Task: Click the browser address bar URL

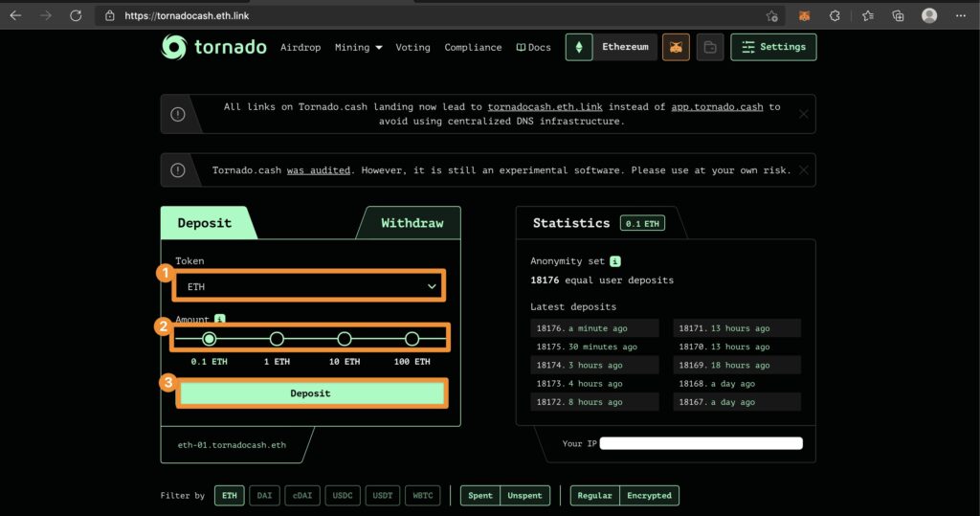Action: point(187,15)
